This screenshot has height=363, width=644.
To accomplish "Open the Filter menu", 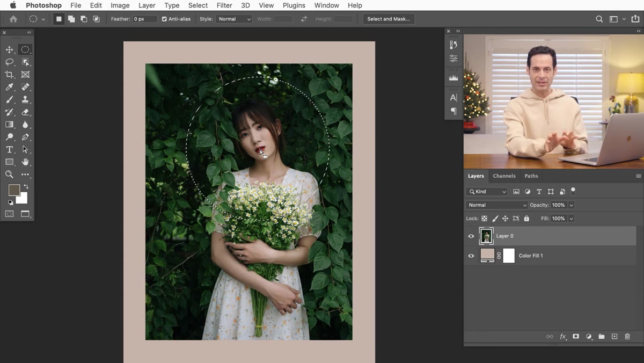I will 224,5.
